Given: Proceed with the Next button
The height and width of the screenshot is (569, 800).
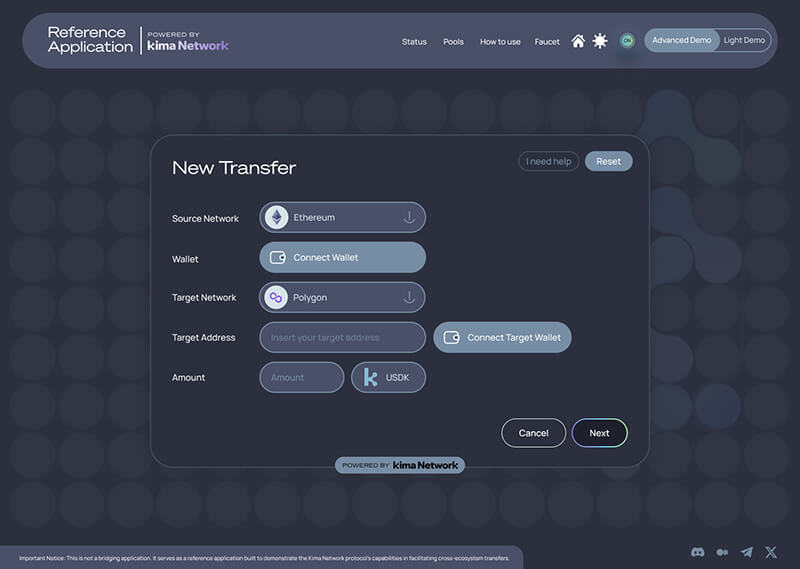Looking at the screenshot, I should [x=599, y=433].
